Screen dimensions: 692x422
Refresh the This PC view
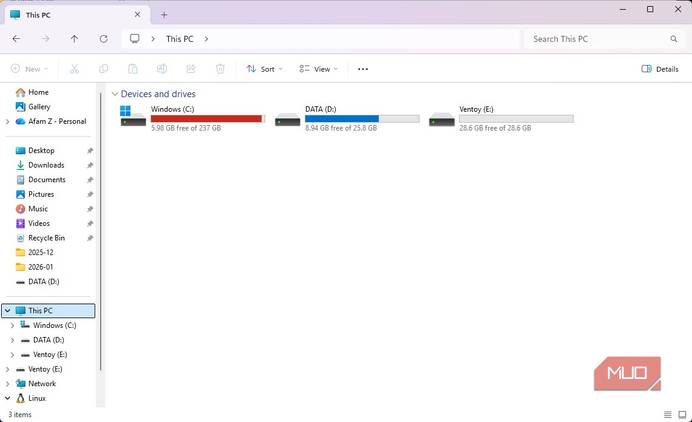104,39
